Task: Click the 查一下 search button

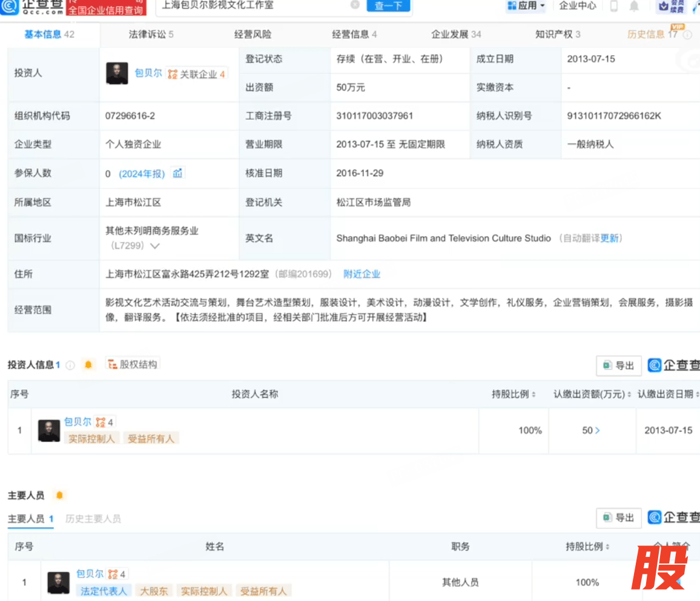Action: coord(388,5)
